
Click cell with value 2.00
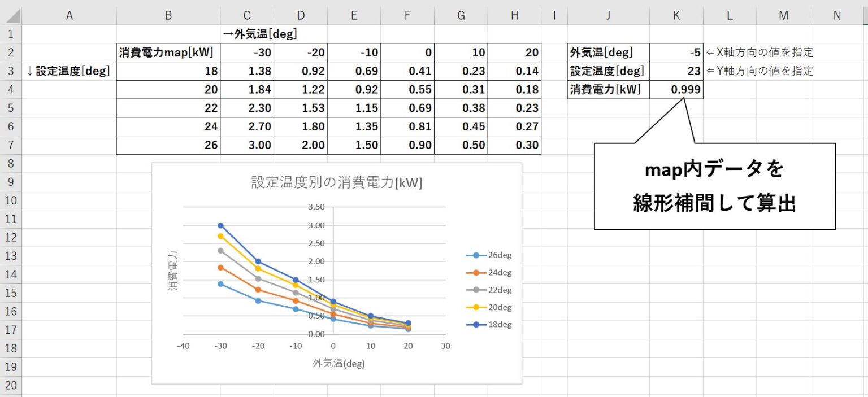point(301,145)
